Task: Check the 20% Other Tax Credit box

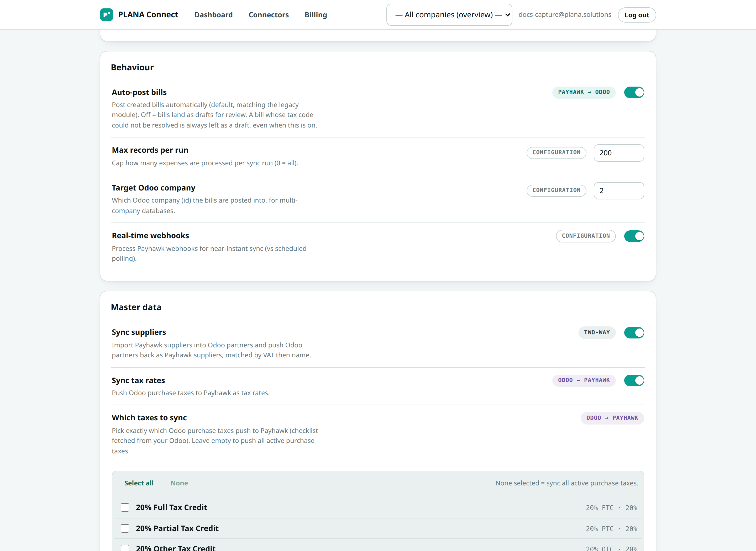Action: [x=125, y=548]
